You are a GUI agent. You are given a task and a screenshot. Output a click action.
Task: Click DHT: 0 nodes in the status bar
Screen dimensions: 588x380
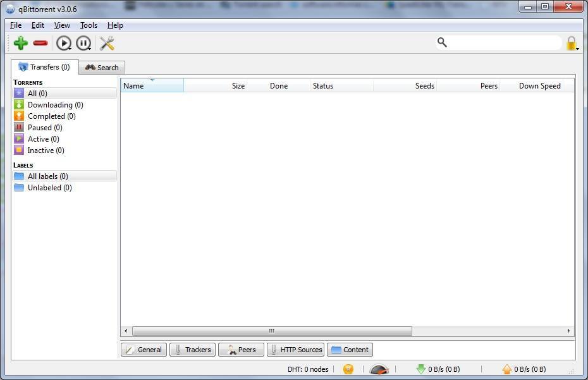click(308, 369)
